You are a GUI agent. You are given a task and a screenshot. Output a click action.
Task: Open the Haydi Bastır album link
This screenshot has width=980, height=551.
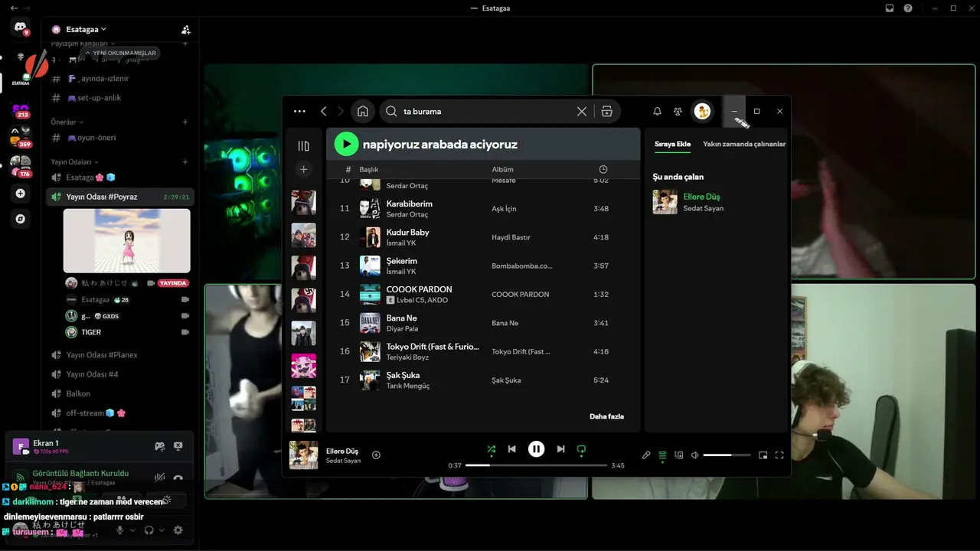(511, 237)
